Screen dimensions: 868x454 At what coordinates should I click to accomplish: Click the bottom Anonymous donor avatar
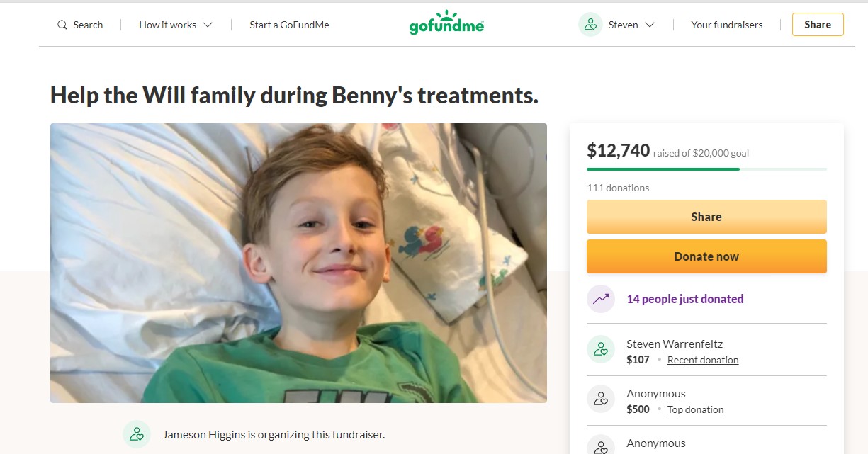pyautogui.click(x=601, y=445)
